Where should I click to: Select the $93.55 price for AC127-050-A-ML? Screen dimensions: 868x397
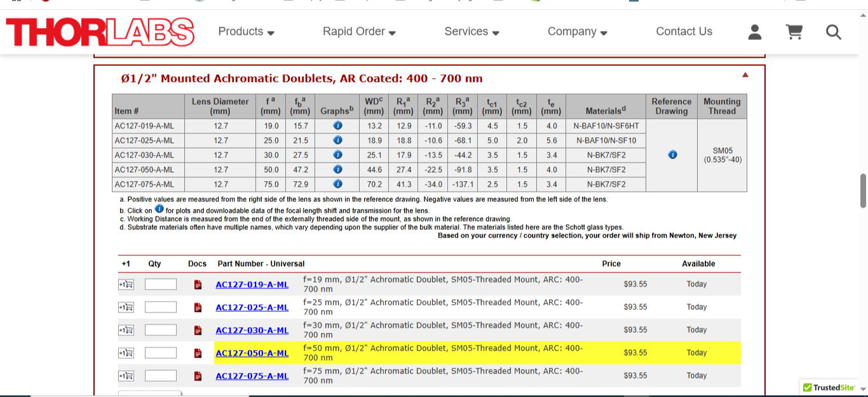pos(635,353)
